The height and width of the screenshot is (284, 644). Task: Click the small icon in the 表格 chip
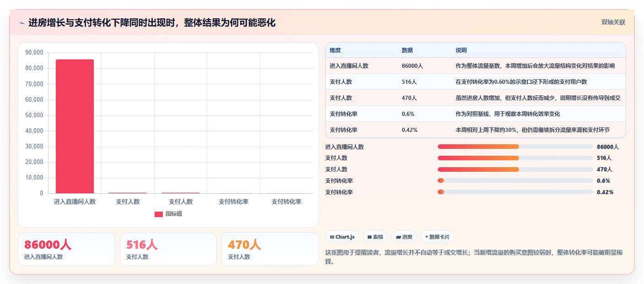click(370, 237)
